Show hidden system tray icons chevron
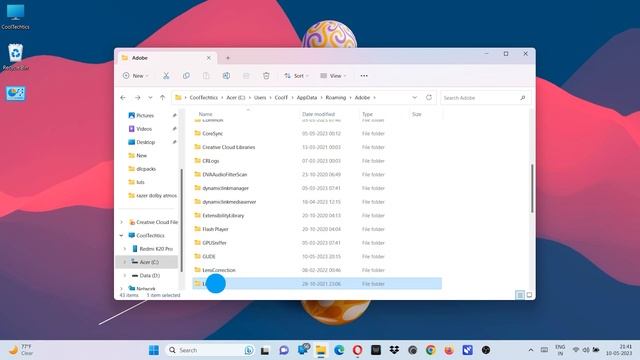640x360 pixels. click(531, 350)
